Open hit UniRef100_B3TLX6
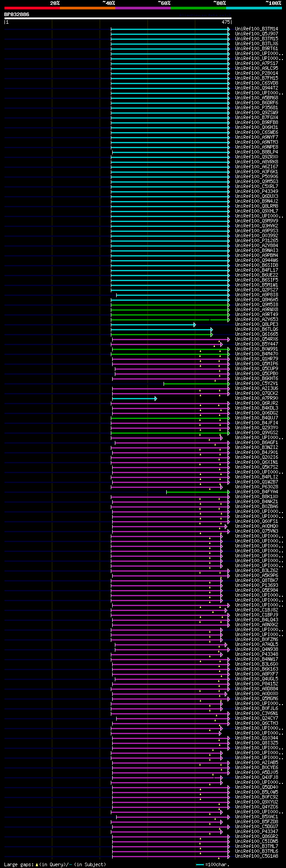This screenshot has width=286, height=868. coord(257,43)
